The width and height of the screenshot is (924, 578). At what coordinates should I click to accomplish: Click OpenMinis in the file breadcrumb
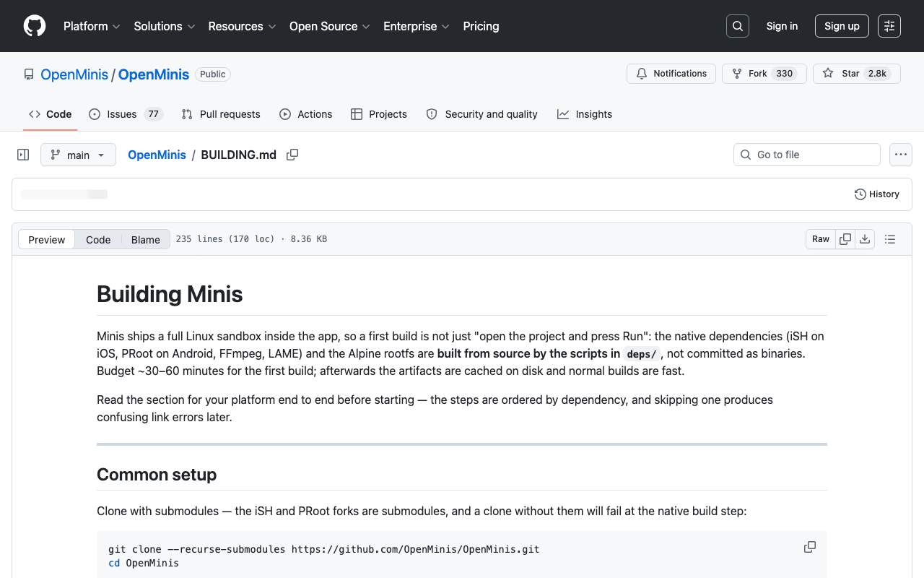coord(157,155)
